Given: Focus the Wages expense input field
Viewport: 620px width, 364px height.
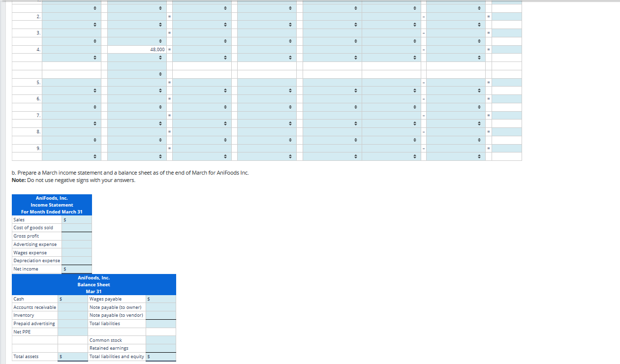Looking at the screenshot, I should click(77, 252).
